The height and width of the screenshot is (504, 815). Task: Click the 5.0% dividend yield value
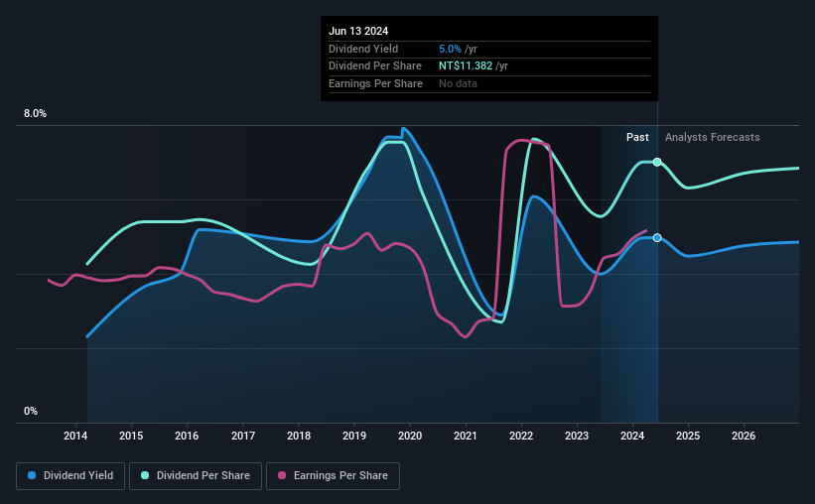pyautogui.click(x=450, y=49)
